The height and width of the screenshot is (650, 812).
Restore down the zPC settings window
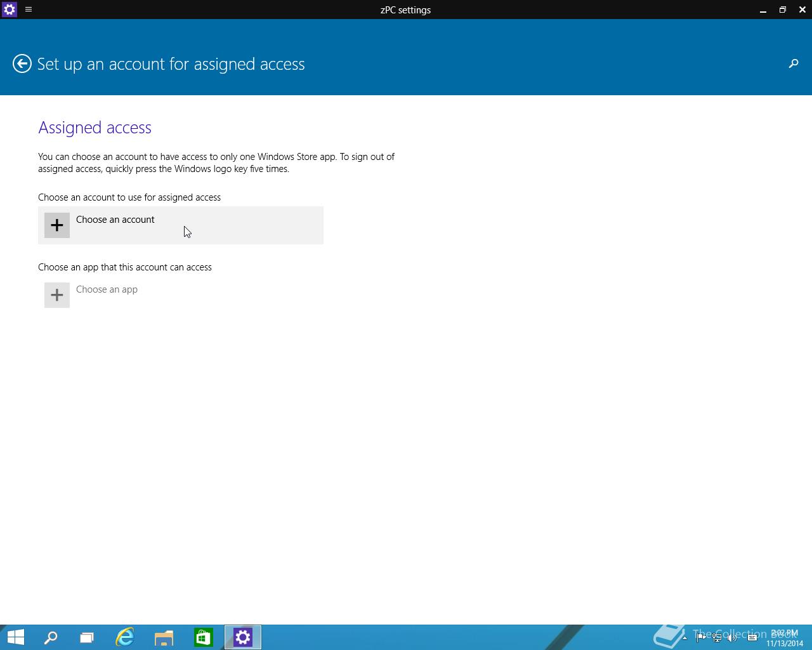(783, 10)
